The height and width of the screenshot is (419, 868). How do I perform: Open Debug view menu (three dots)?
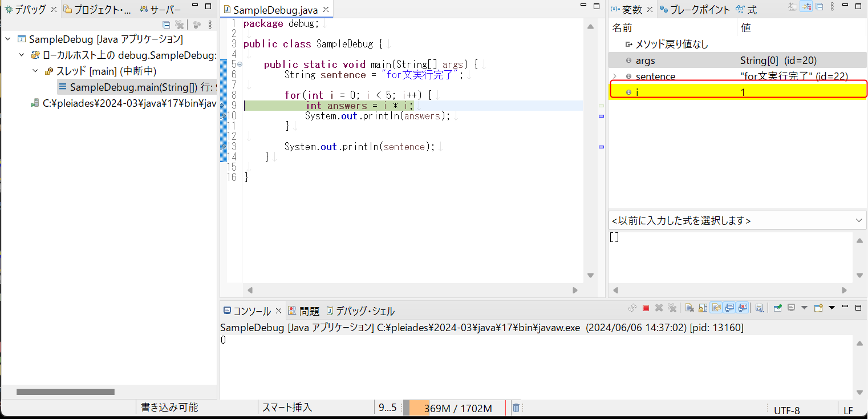click(x=210, y=25)
